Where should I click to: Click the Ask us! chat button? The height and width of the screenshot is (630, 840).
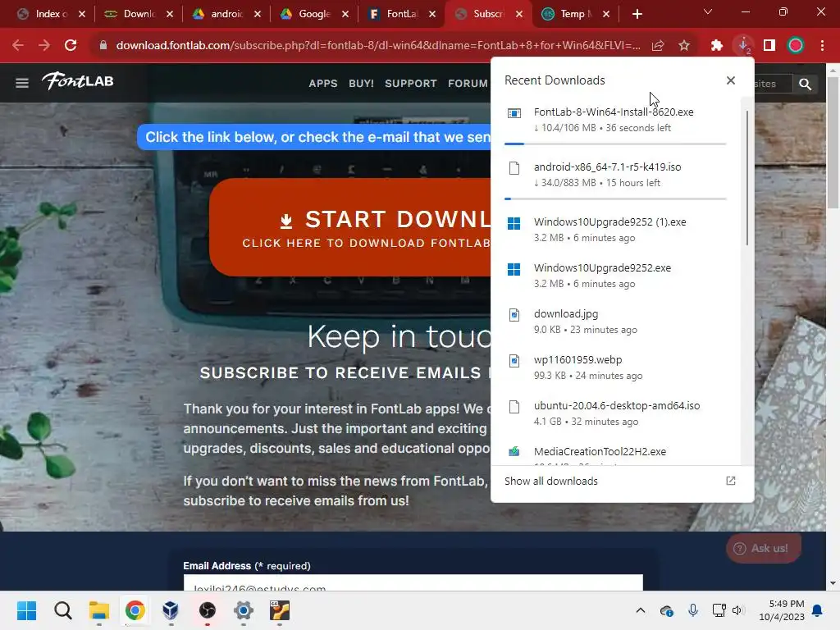pyautogui.click(x=764, y=548)
